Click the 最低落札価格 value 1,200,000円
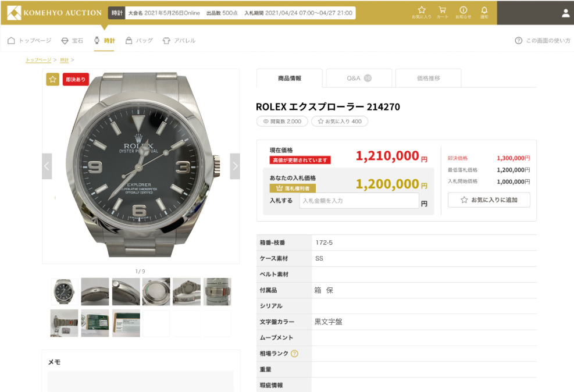The width and height of the screenshot is (574, 392). pos(514,170)
